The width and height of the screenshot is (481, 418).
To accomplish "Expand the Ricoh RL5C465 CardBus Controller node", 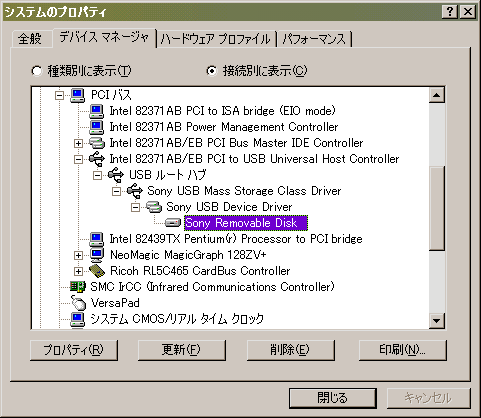I will (x=78, y=271).
